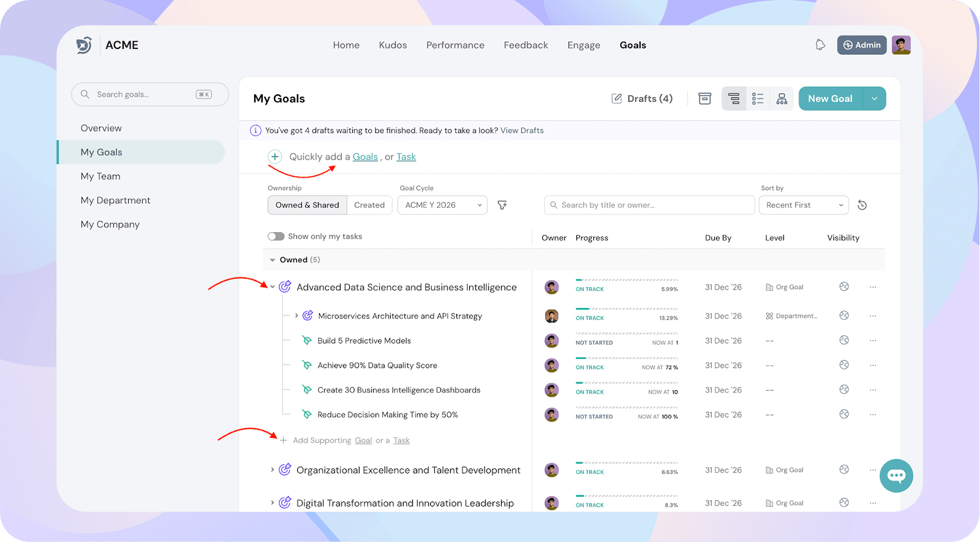Viewport: 980px width, 542px height.
Task: Click the quick add plus circle
Action: pyautogui.click(x=275, y=157)
